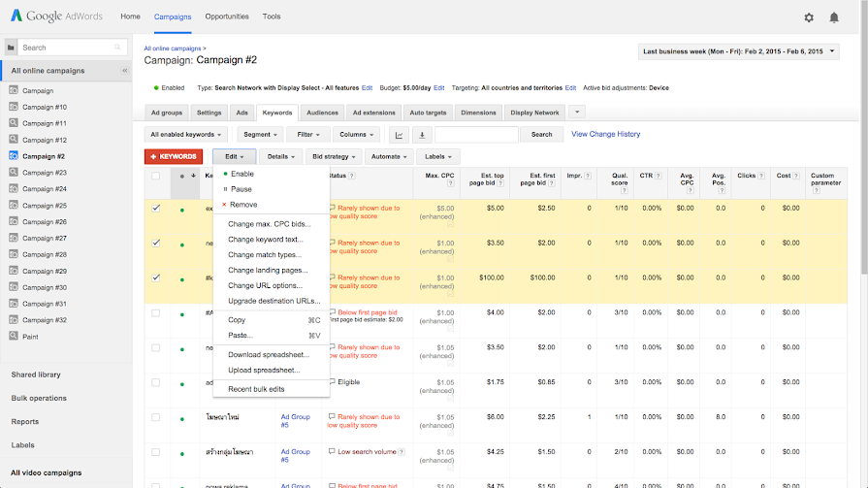Open the Columns dropdown
Image resolution: width=868 pixels, height=488 pixels.
[357, 135]
